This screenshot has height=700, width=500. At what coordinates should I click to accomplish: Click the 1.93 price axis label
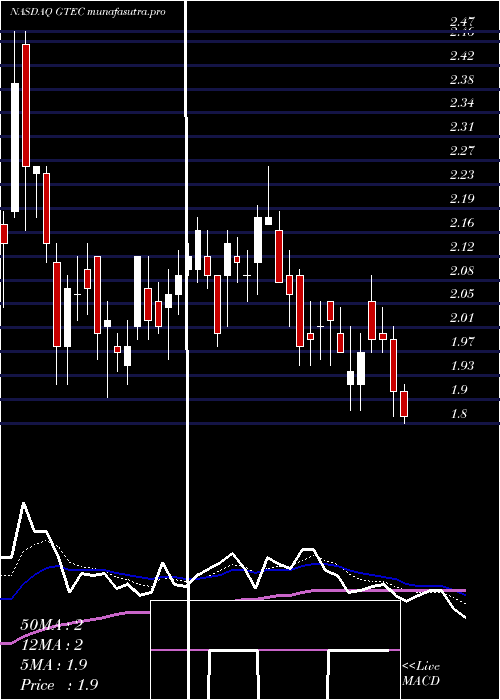(462, 366)
